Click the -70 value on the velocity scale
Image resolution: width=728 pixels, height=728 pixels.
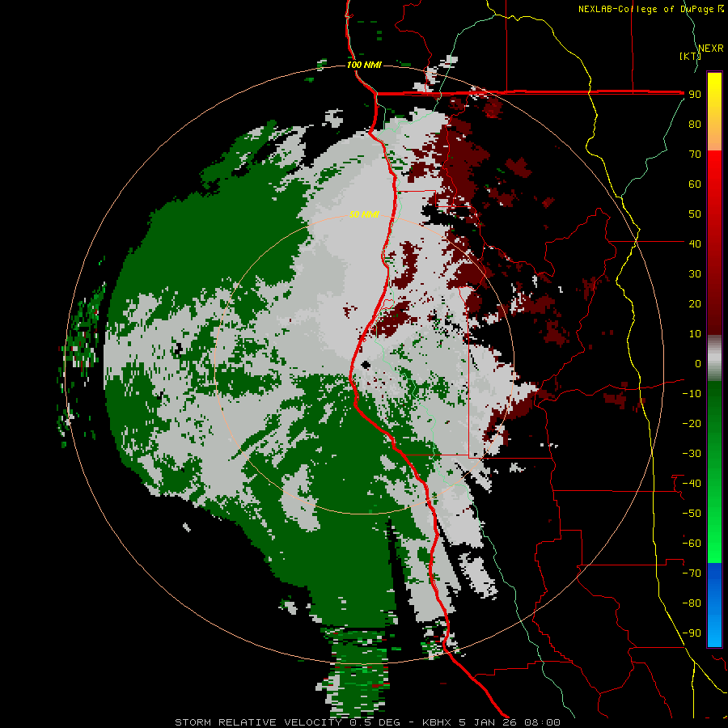[692, 574]
